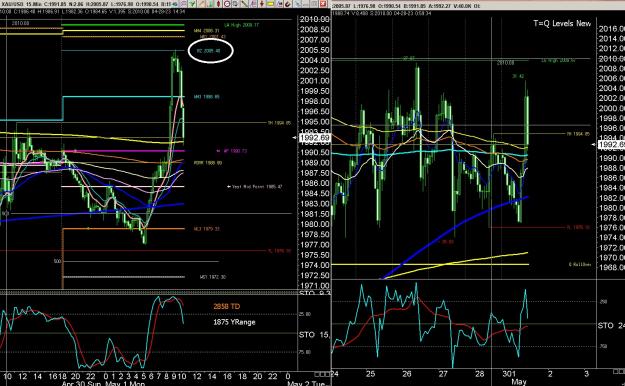
Task: Click the text annotation letter toolbar icon
Action: (x=253, y=4)
